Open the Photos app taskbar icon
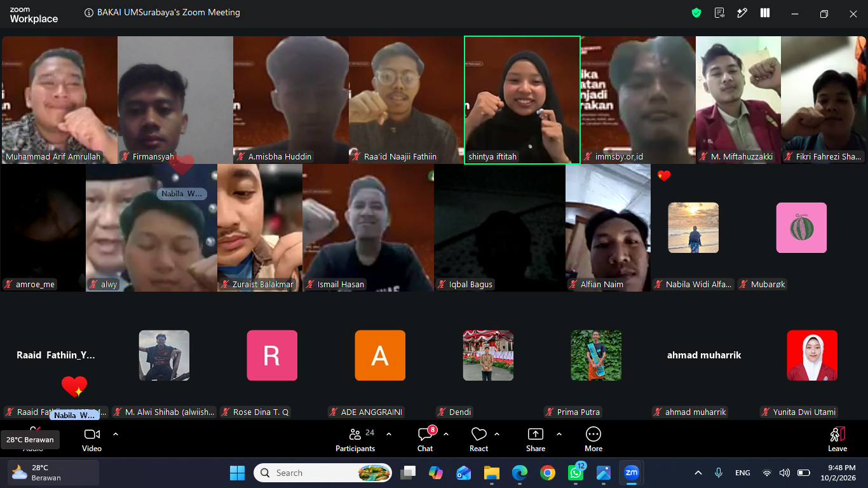 [604, 473]
